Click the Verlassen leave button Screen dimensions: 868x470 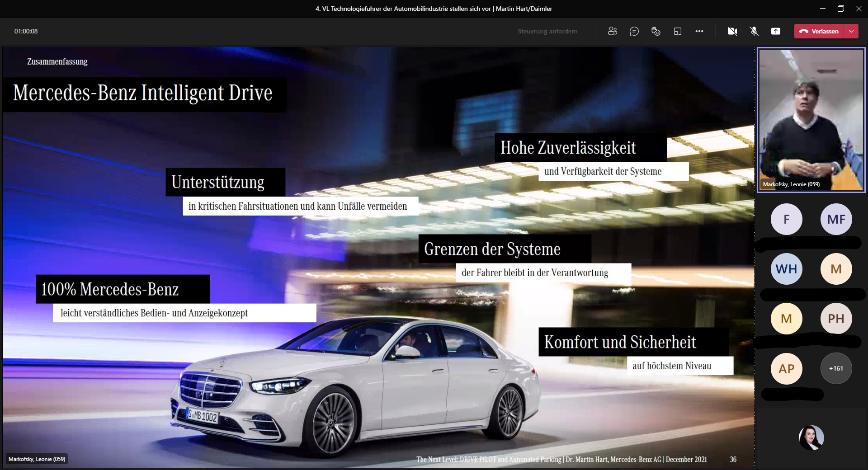tap(819, 31)
